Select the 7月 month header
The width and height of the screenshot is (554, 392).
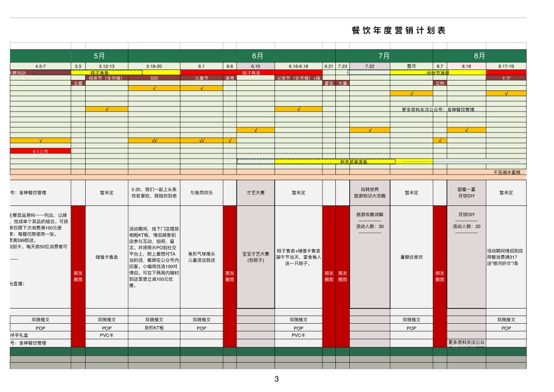pyautogui.click(x=384, y=56)
